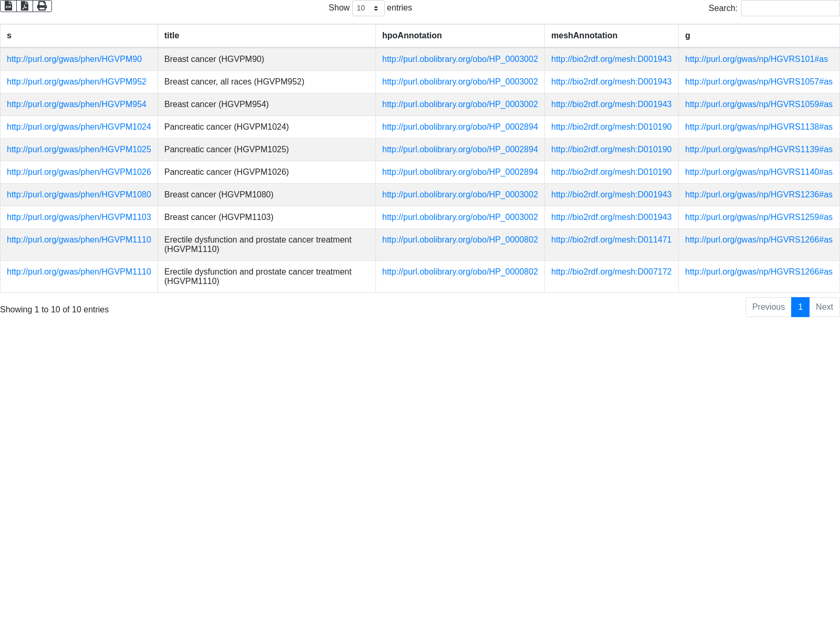Export the table as PDF
The height and width of the screenshot is (630, 840).
25,6
